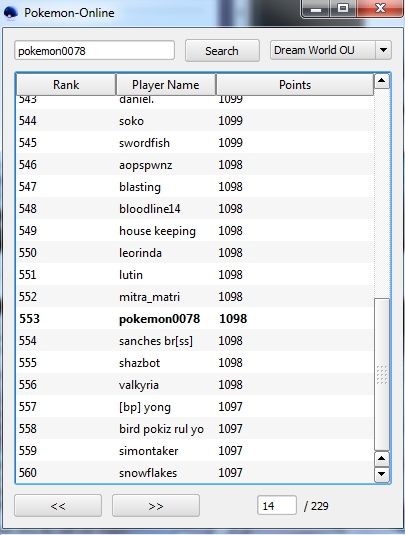The width and height of the screenshot is (405, 535).
Task: Click points value 1097 for snowflakes
Action: (231, 473)
